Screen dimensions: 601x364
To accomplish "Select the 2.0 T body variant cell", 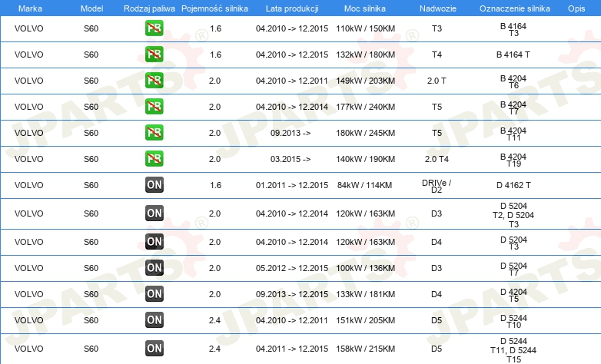I will tap(437, 81).
